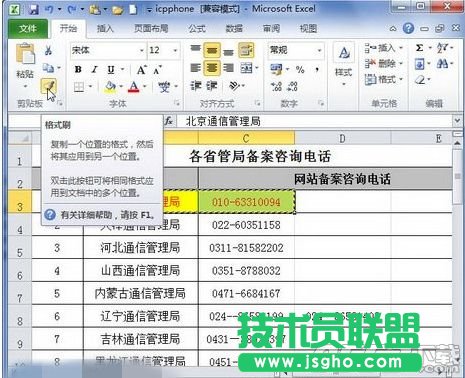Collapse the ribbon with the caret icon
Screen dimensions: 465x378
click(x=393, y=29)
